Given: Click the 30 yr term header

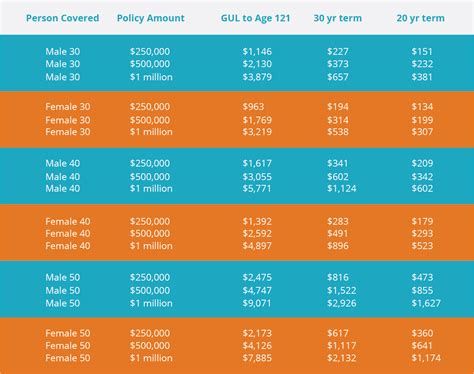Looking at the screenshot, I should tap(337, 18).
